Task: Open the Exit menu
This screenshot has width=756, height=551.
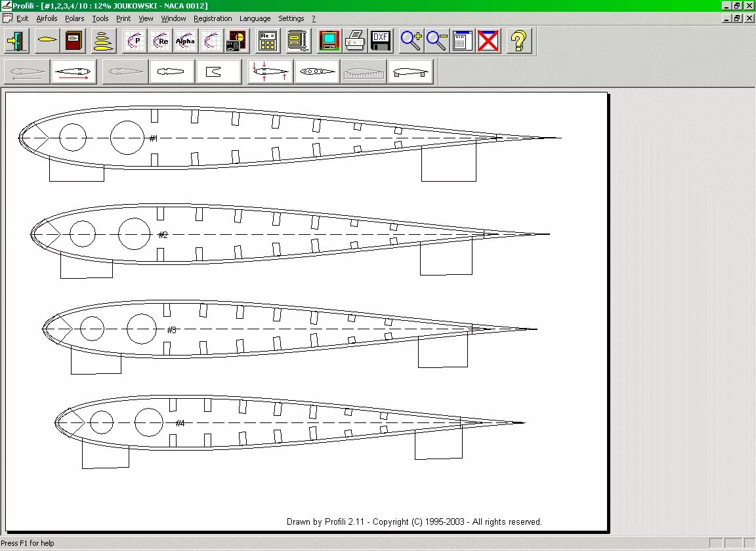Action: point(22,18)
